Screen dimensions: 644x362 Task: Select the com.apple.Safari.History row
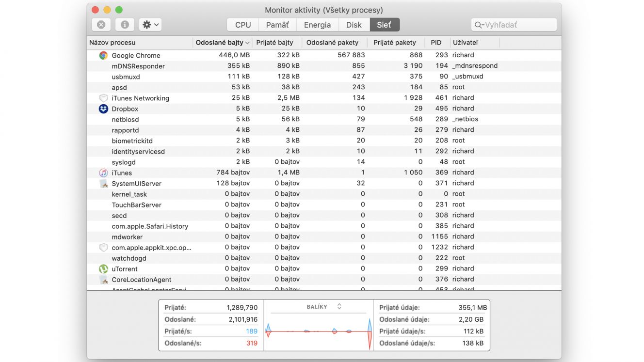pyautogui.click(x=324, y=226)
